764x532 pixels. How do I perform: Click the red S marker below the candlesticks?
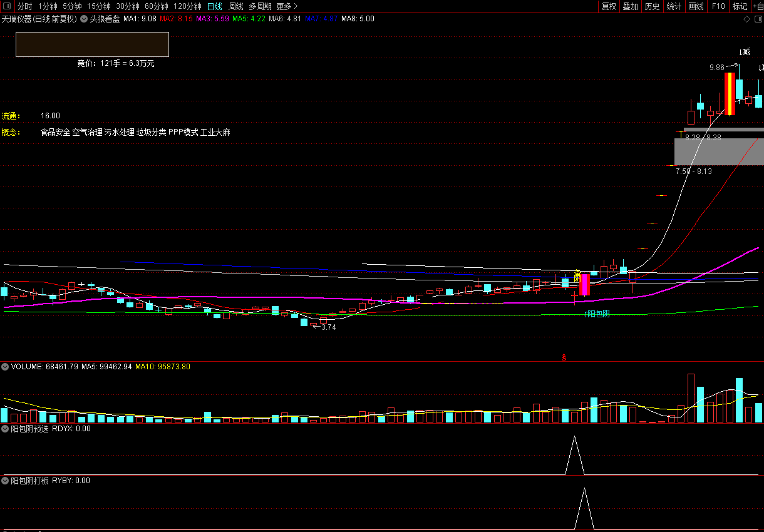(x=564, y=357)
